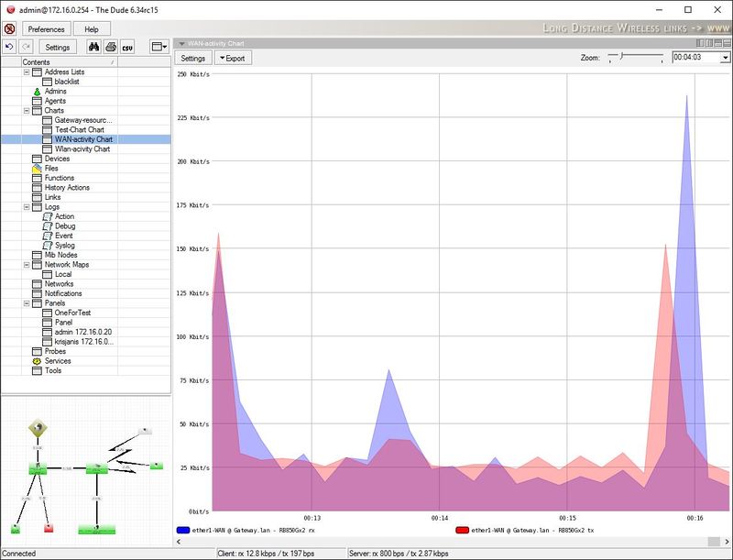Click the Client rx 12.8 kbps status text

266,554
